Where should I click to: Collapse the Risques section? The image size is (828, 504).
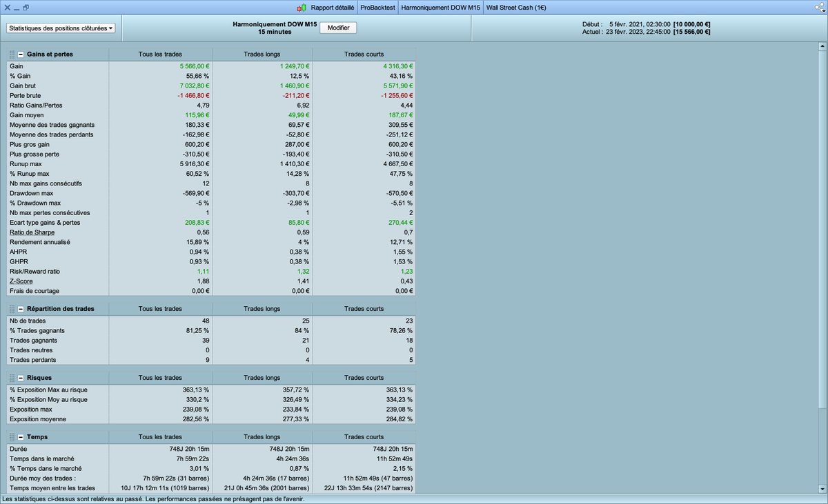point(21,378)
